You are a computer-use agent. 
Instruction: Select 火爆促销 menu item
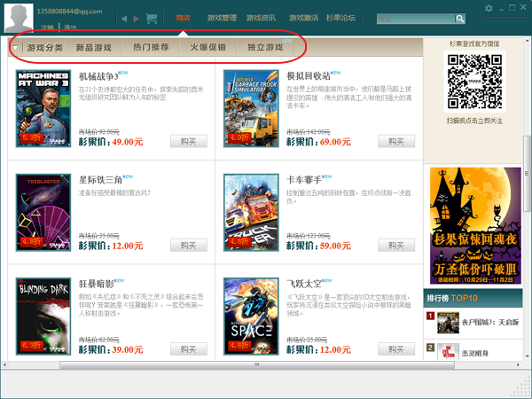(x=207, y=47)
